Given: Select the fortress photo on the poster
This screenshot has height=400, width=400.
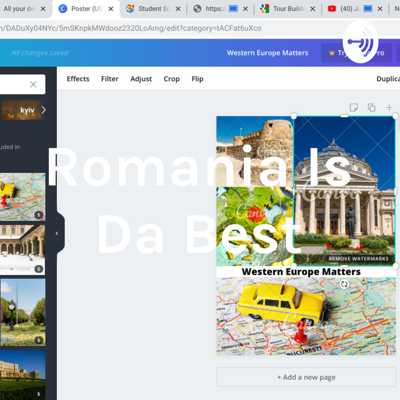Looking at the screenshot, I should (255, 151).
